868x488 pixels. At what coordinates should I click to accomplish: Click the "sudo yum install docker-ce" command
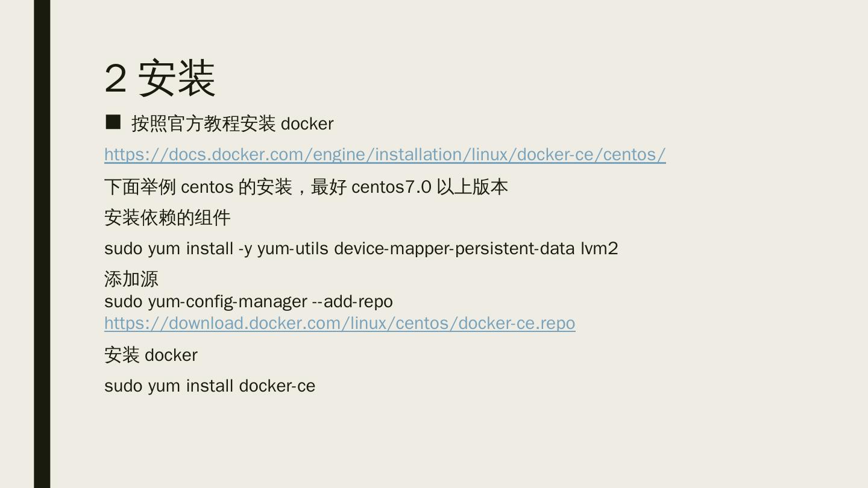[210, 386]
